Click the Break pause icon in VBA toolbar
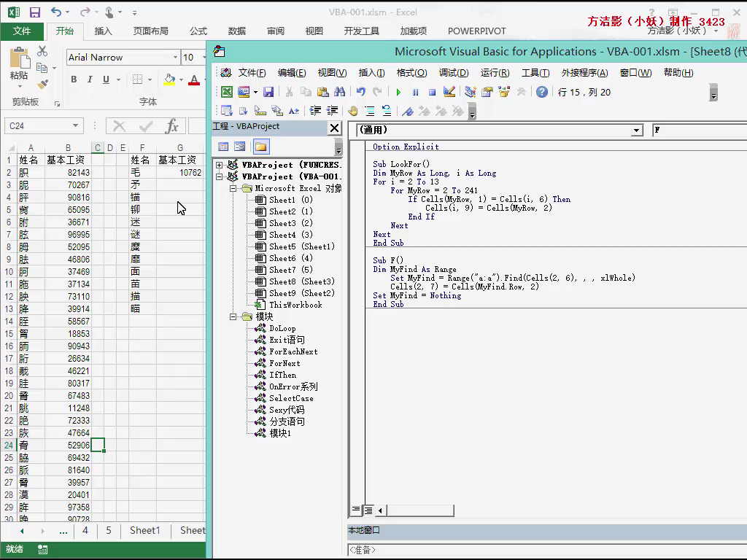 pos(415,93)
